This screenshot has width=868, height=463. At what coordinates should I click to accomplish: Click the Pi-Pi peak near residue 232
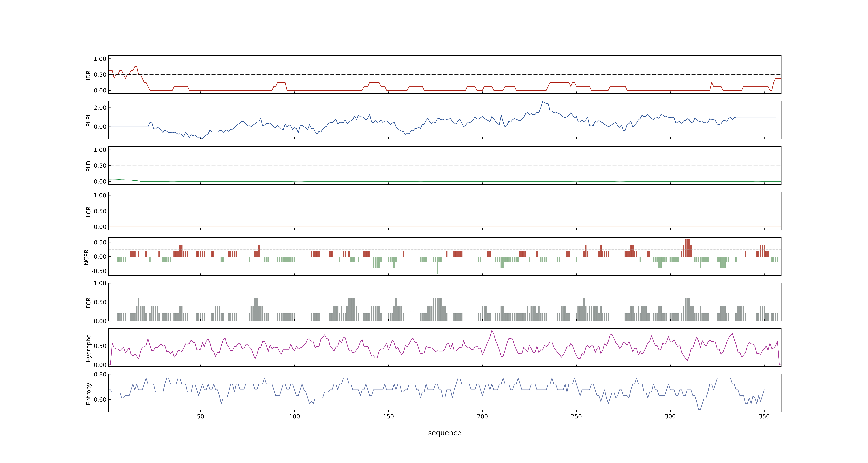pyautogui.click(x=543, y=102)
